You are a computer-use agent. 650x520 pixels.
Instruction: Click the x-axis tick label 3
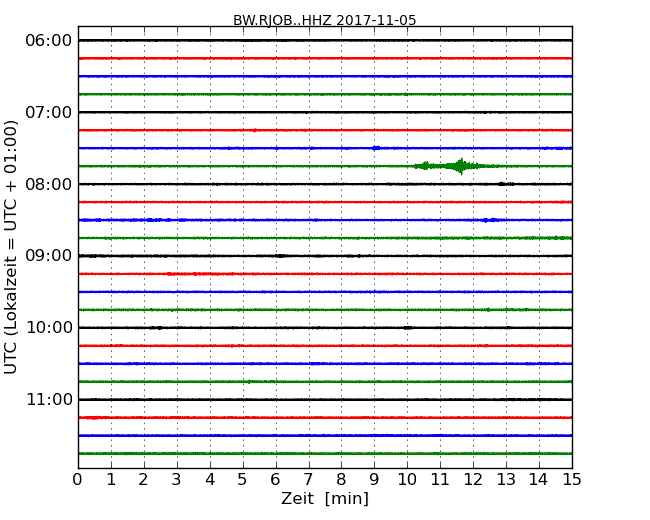point(177,480)
